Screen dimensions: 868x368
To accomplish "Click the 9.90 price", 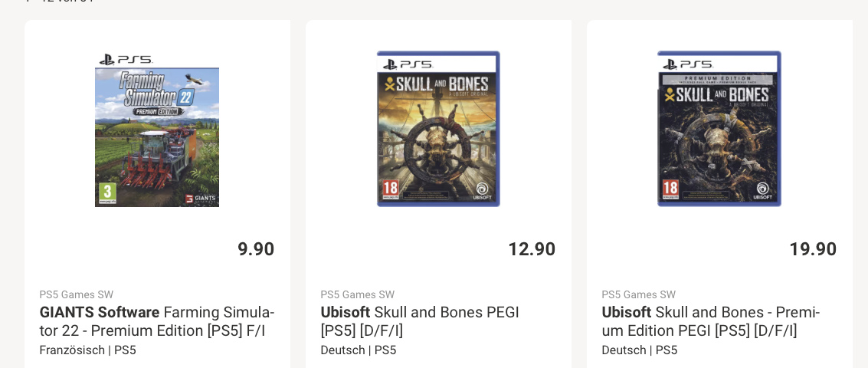I will (256, 249).
